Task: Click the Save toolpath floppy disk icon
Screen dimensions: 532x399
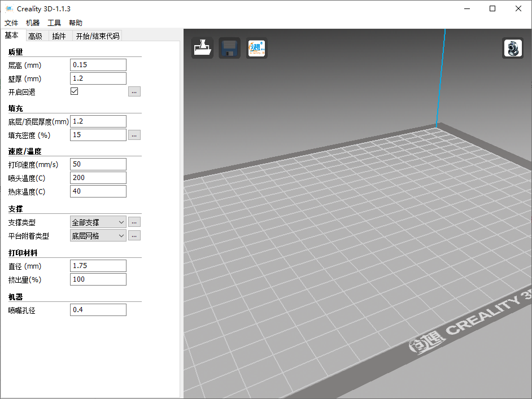Action: (229, 48)
